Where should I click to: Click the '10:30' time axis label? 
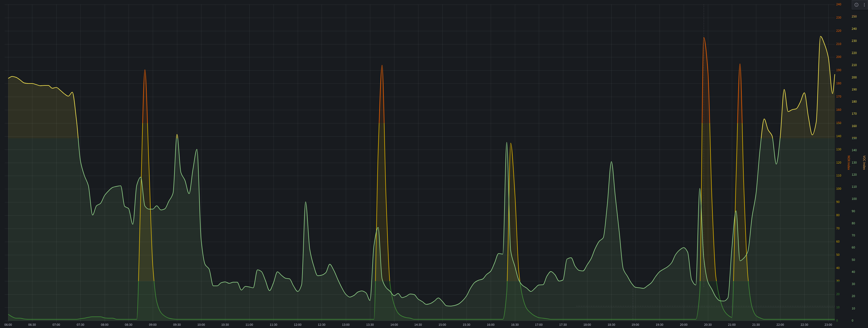point(225,325)
